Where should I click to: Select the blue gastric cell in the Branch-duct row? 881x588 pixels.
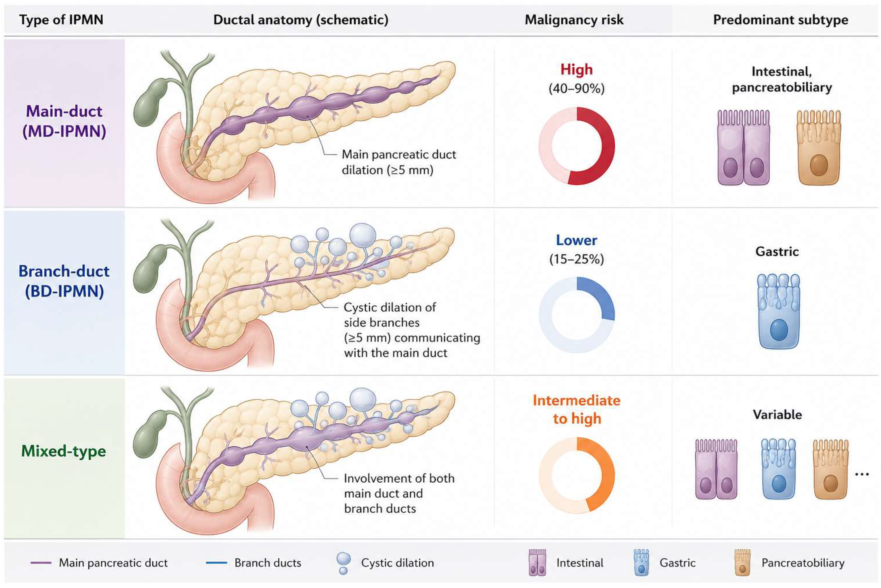point(778,311)
